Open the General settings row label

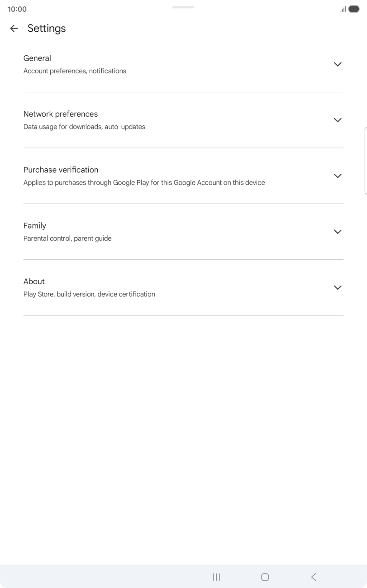(37, 58)
